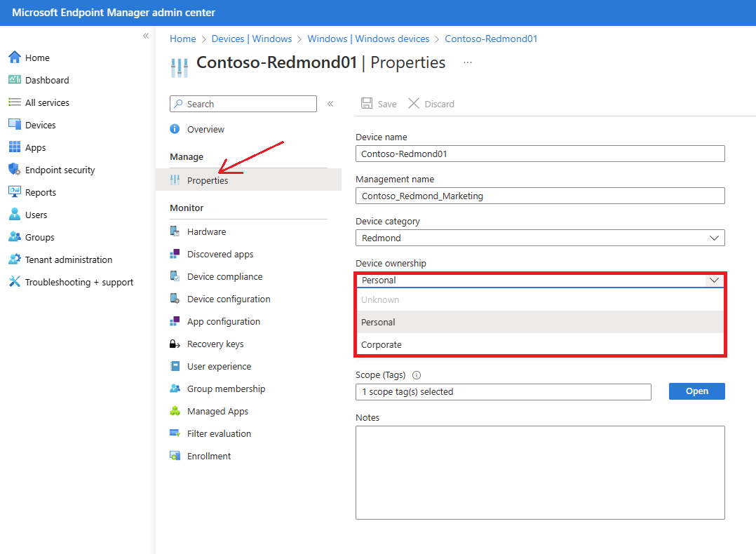Click the Discard X icon
The height and width of the screenshot is (554, 756).
(x=414, y=104)
